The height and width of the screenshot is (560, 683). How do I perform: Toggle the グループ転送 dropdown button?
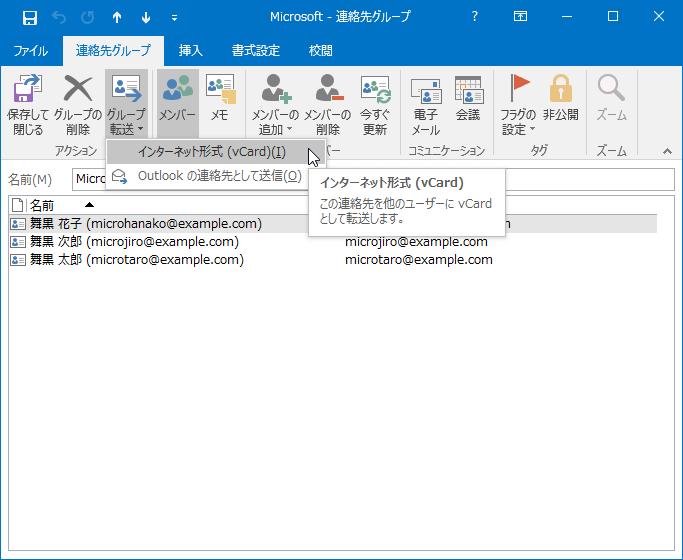[126, 105]
